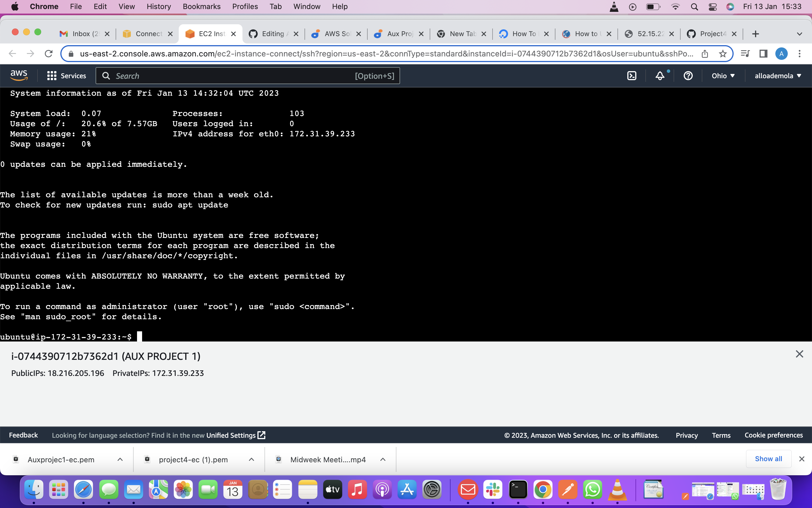Click the Feedback link in footer
This screenshot has height=508, width=812.
(23, 435)
